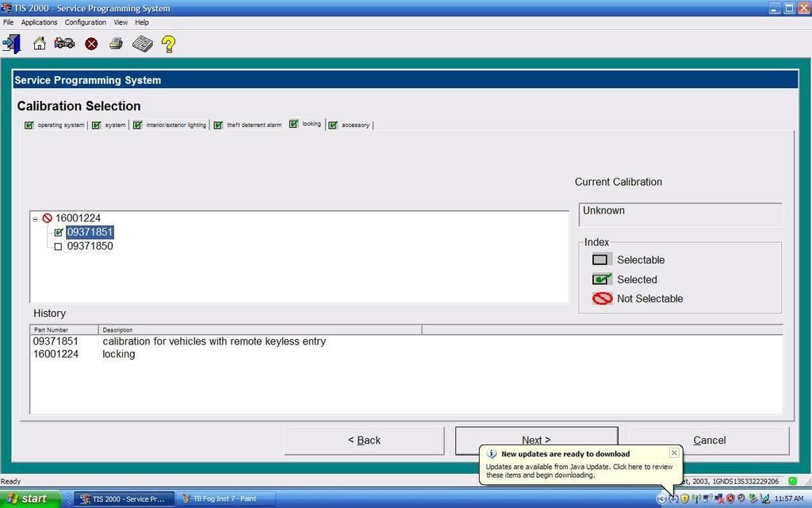Show hidden tray icons arrow
Viewport: 812px width, 508px height.
[662, 498]
